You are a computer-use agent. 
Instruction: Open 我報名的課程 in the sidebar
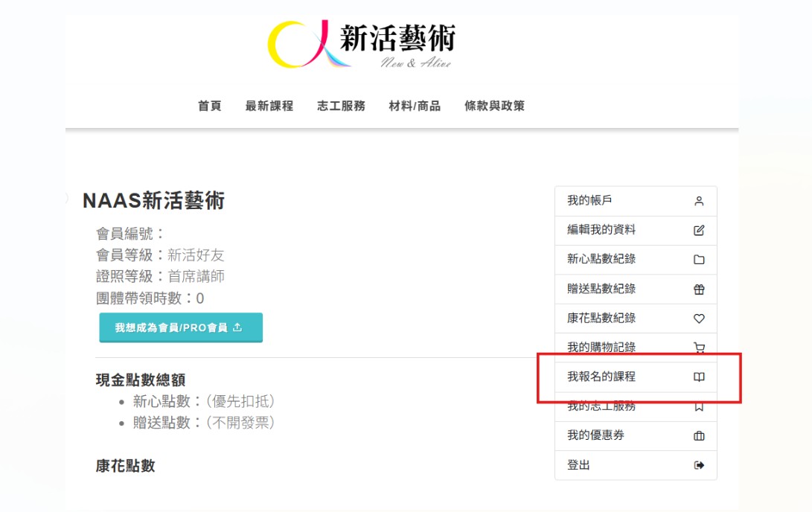(636, 377)
